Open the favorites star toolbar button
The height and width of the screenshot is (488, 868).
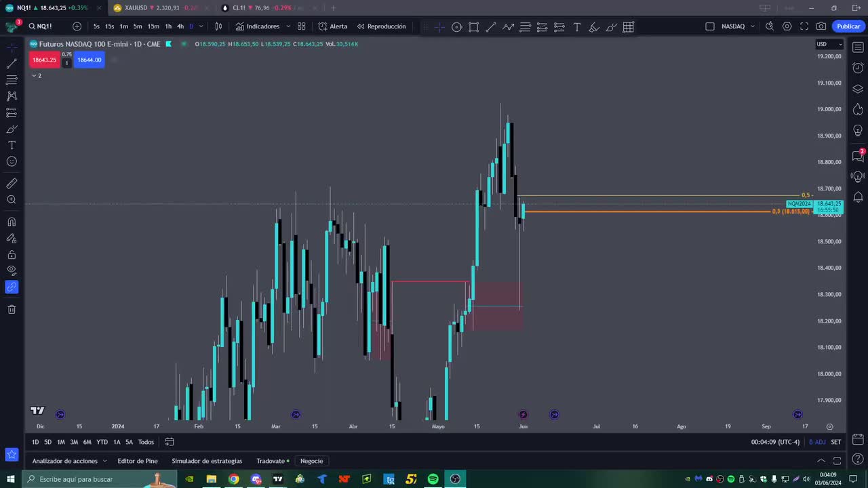point(12,455)
